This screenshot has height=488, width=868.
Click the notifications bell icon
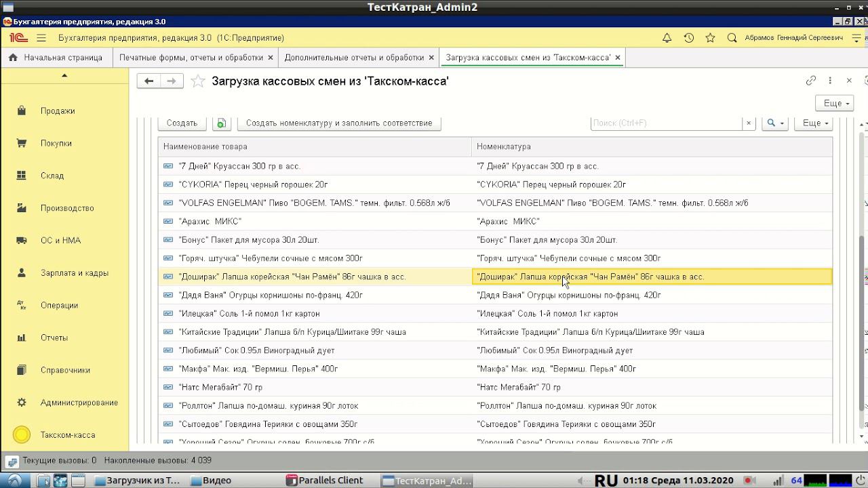coord(667,38)
